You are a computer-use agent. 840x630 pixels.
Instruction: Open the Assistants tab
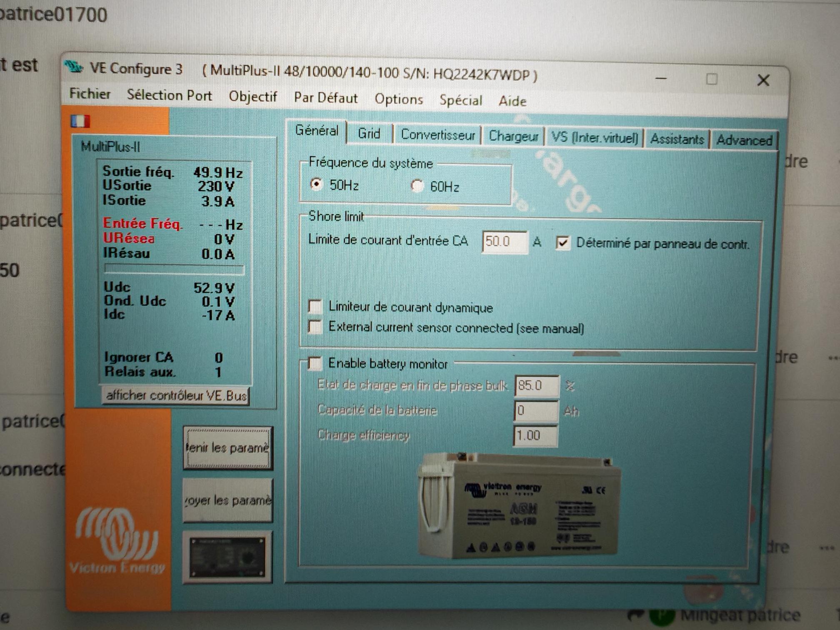677,139
